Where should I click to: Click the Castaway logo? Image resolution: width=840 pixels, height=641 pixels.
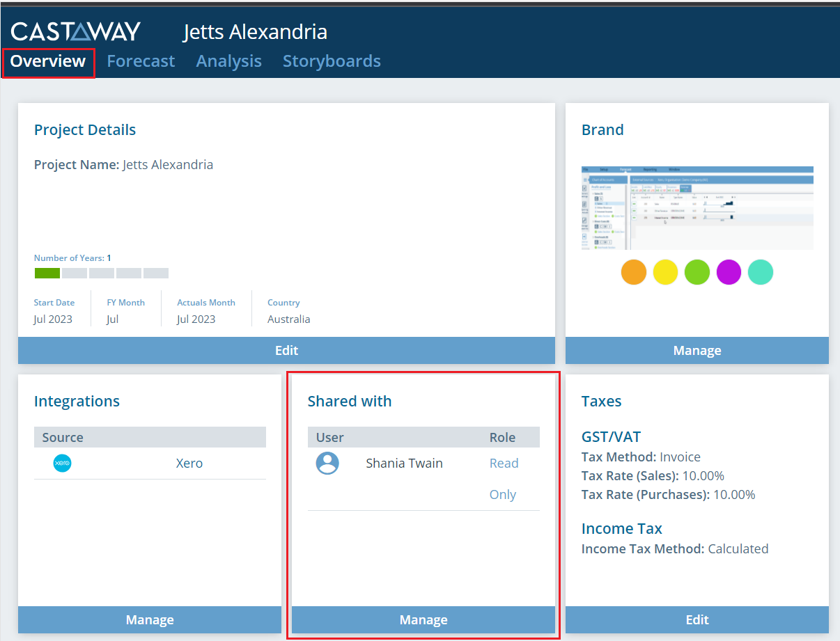pyautogui.click(x=76, y=31)
